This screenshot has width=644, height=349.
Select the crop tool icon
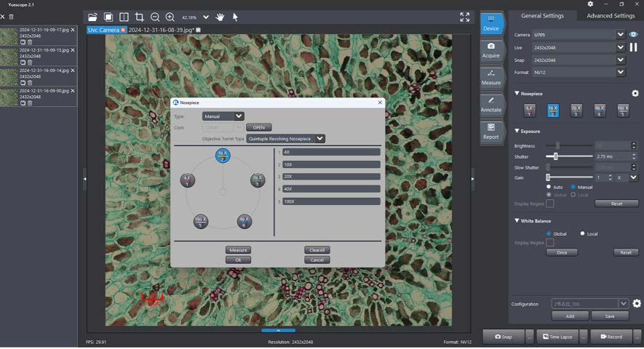click(x=139, y=17)
